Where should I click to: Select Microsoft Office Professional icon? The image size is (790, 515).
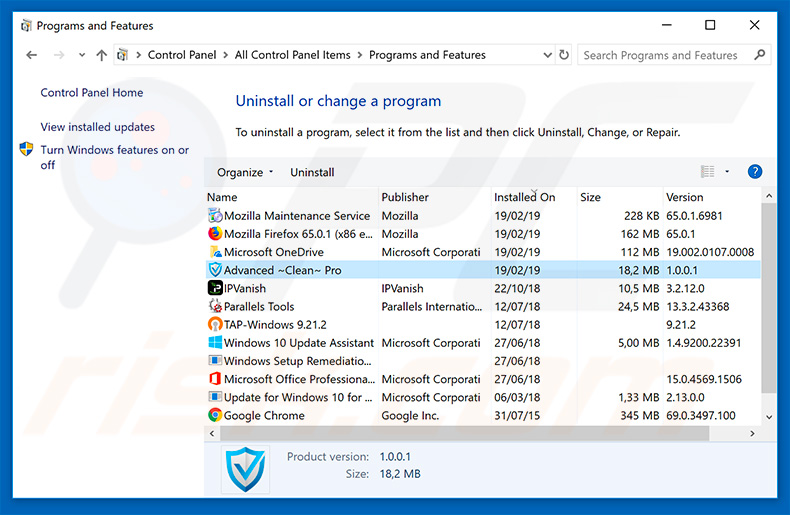coord(215,379)
